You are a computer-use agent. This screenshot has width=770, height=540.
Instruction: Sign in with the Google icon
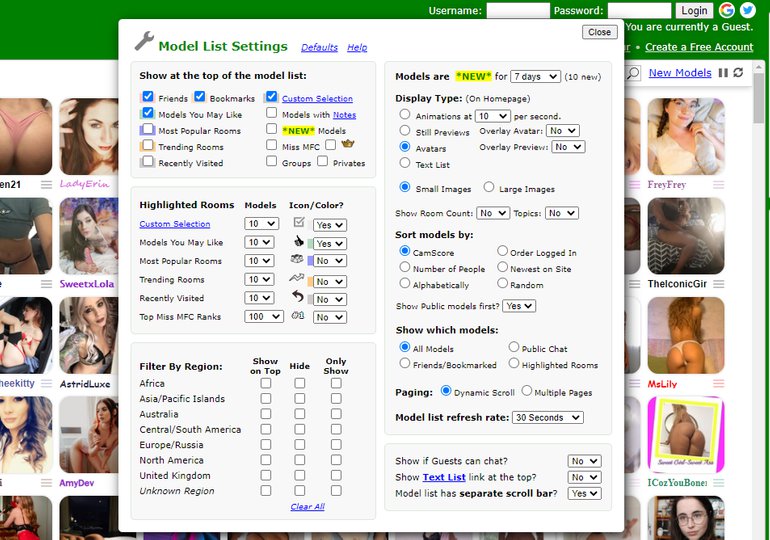(727, 10)
